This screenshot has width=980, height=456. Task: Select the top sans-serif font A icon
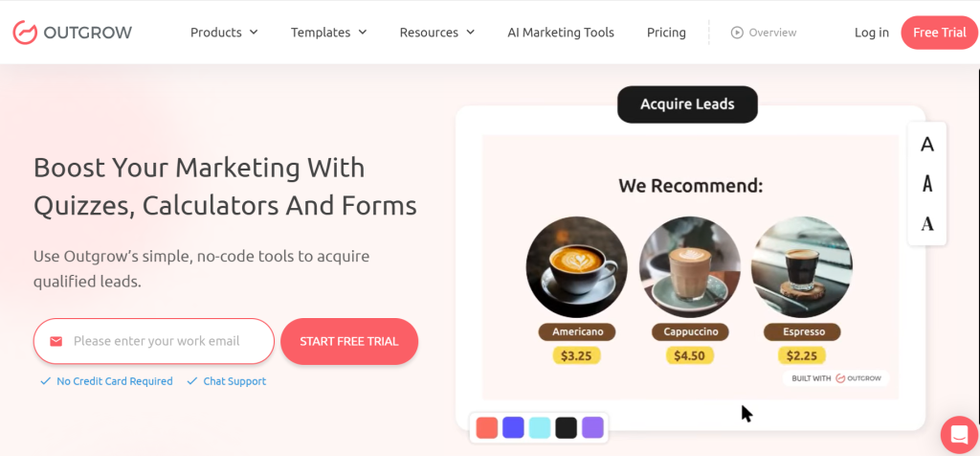926,145
